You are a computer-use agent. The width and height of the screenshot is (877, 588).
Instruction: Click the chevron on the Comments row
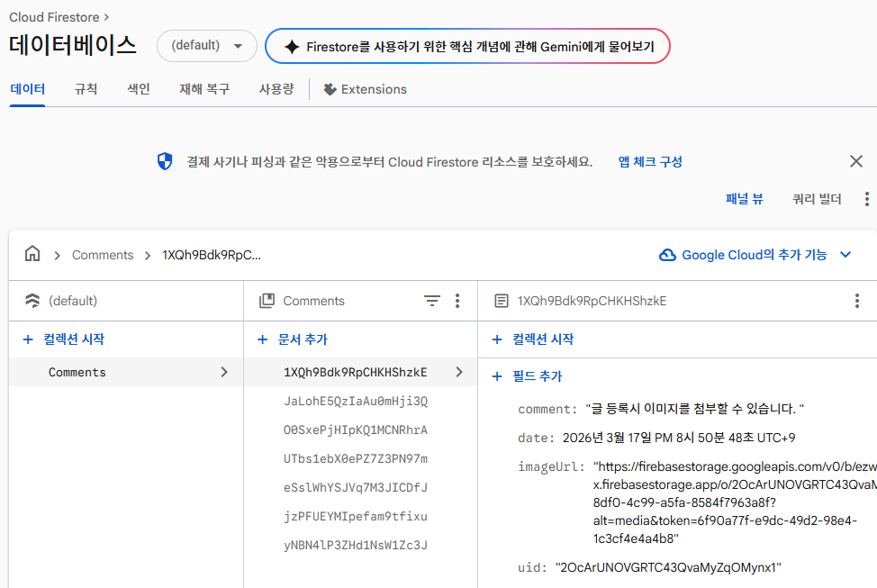click(x=223, y=372)
